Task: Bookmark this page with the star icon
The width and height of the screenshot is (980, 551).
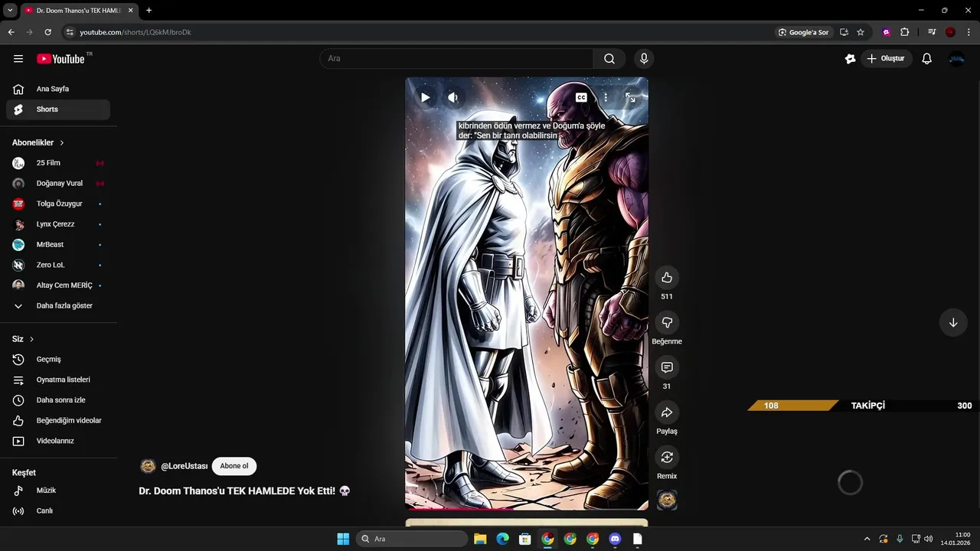Action: click(861, 32)
